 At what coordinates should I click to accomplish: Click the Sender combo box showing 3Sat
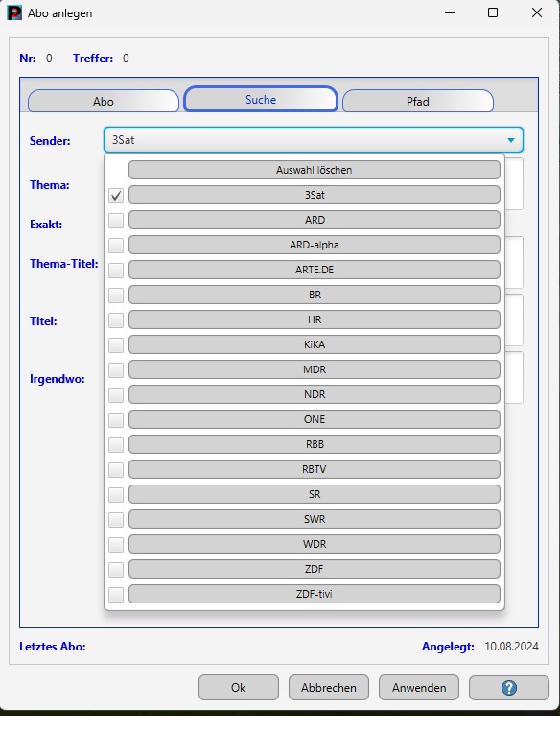(x=313, y=140)
